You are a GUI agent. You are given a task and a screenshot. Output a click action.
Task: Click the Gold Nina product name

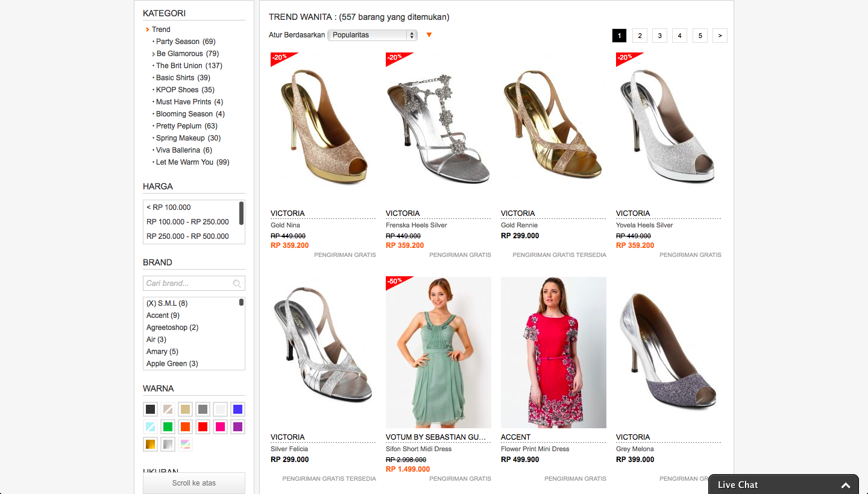point(285,226)
